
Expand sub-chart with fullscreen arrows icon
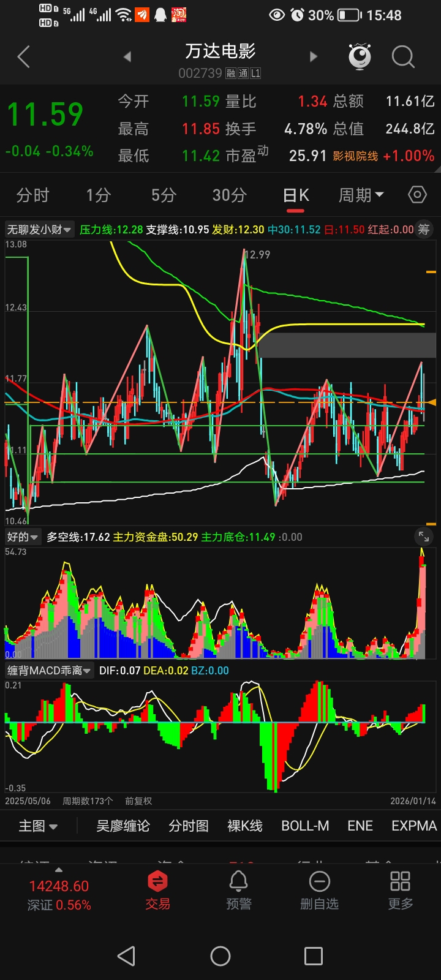(424, 537)
